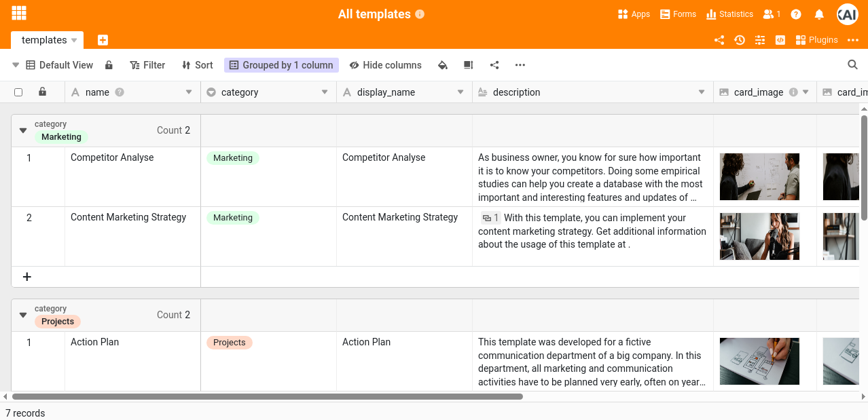The height and width of the screenshot is (420, 868).
Task: Open display_name column dropdown arrow
Action: click(x=460, y=92)
